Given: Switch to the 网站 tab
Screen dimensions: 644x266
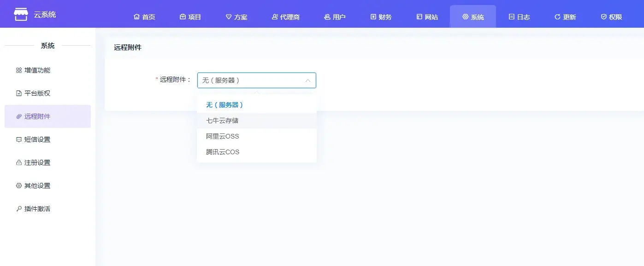Looking at the screenshot, I should click(427, 17).
